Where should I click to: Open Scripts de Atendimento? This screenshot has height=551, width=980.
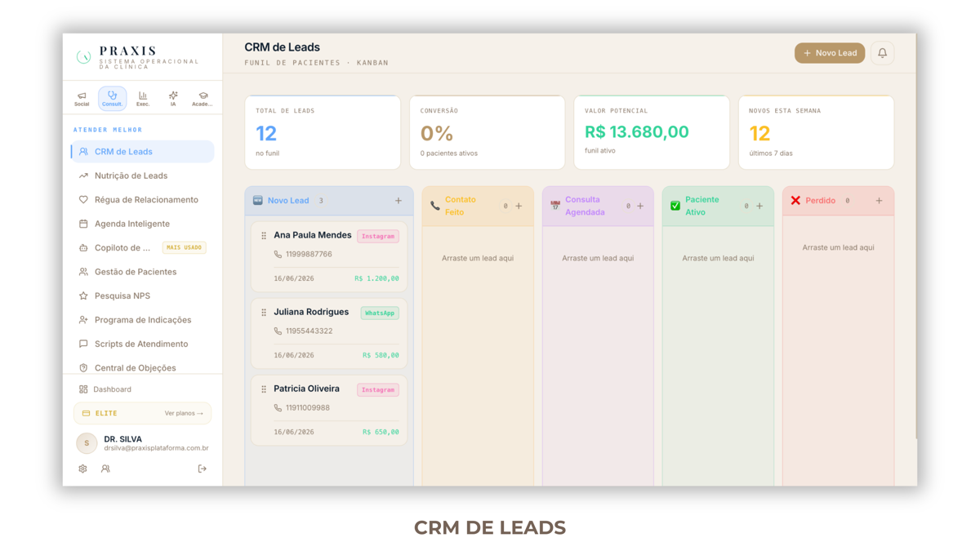point(143,344)
